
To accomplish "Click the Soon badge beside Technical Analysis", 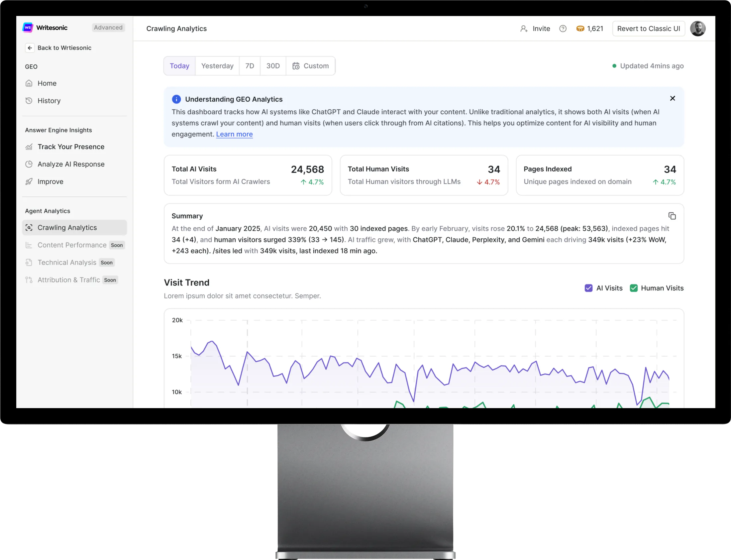I will click(107, 263).
